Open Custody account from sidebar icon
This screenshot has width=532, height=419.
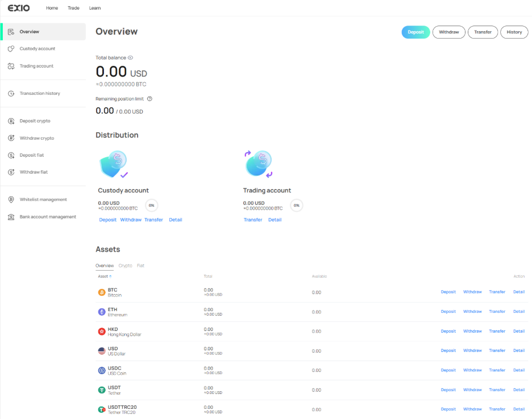click(11, 49)
